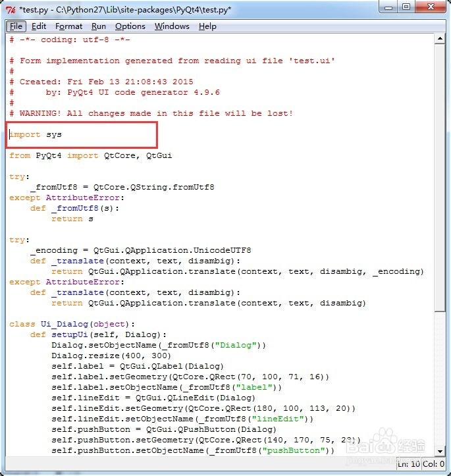Click the 'Dialog.setObjectName' line

point(159,345)
